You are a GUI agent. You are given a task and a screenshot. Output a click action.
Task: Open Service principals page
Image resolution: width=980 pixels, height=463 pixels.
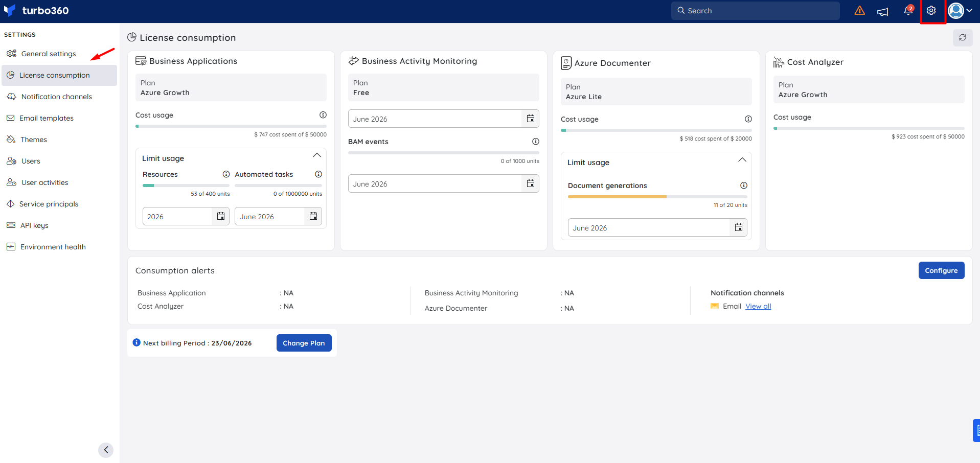tap(59, 204)
